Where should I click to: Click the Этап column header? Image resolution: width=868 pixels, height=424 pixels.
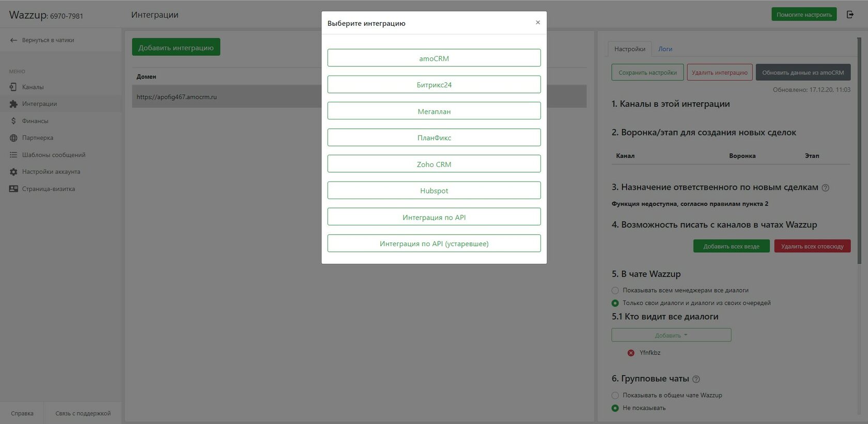(x=812, y=156)
